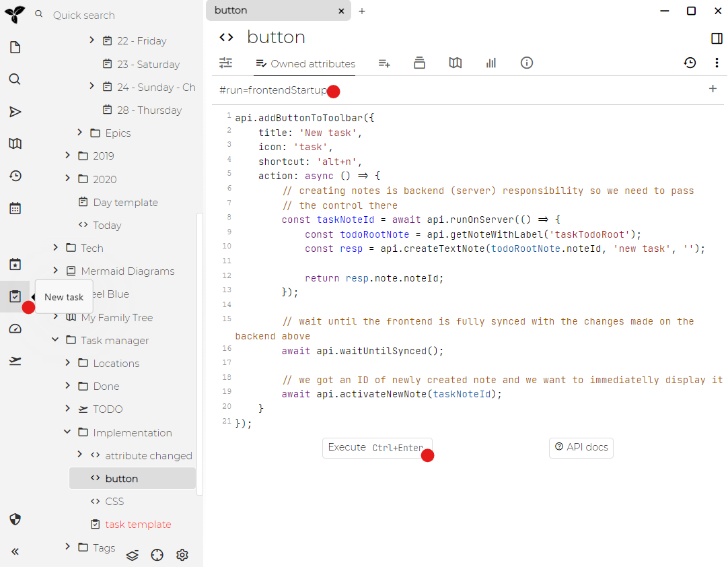Show note info ribbon icon

click(x=527, y=63)
